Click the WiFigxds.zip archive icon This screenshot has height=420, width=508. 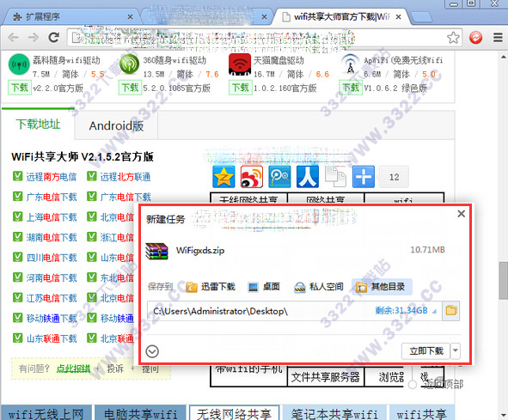[x=156, y=251]
